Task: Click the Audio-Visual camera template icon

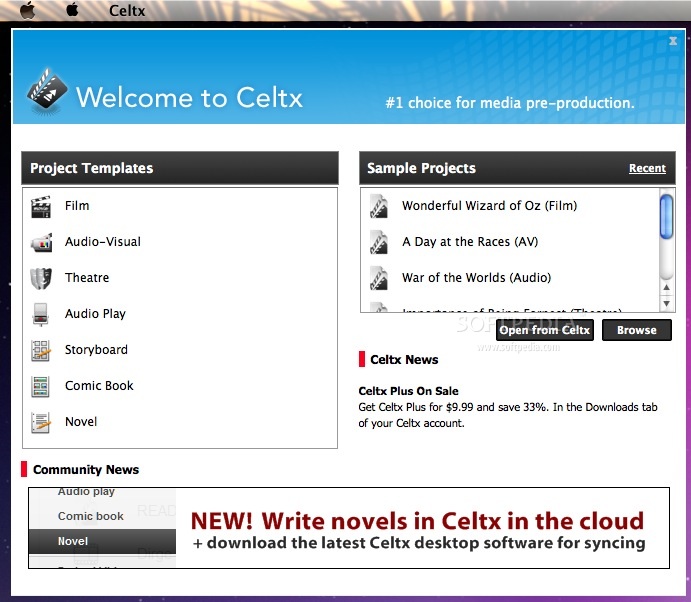Action: pos(41,243)
